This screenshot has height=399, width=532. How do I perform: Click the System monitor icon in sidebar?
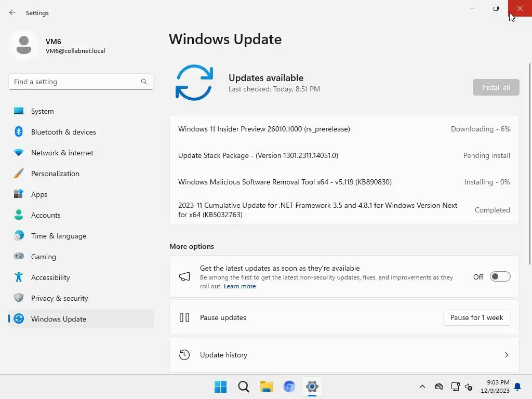[19, 111]
